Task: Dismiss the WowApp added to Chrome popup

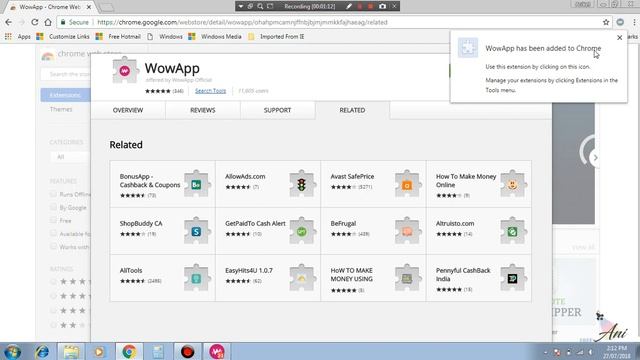Action: coord(620,38)
